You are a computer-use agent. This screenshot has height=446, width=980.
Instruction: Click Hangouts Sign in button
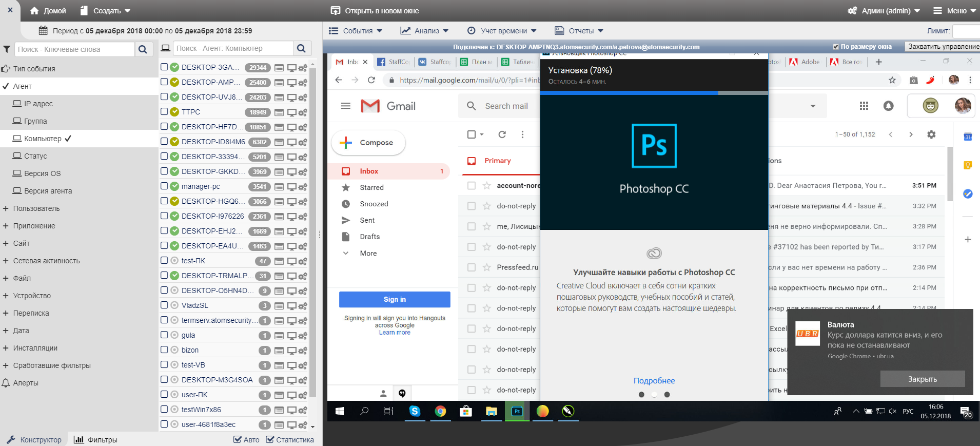[x=395, y=299]
